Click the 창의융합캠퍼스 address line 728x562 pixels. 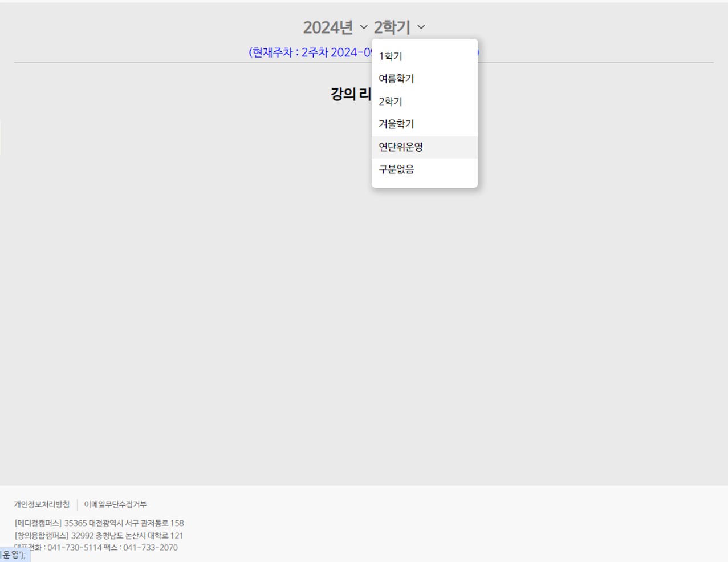pyautogui.click(x=99, y=536)
